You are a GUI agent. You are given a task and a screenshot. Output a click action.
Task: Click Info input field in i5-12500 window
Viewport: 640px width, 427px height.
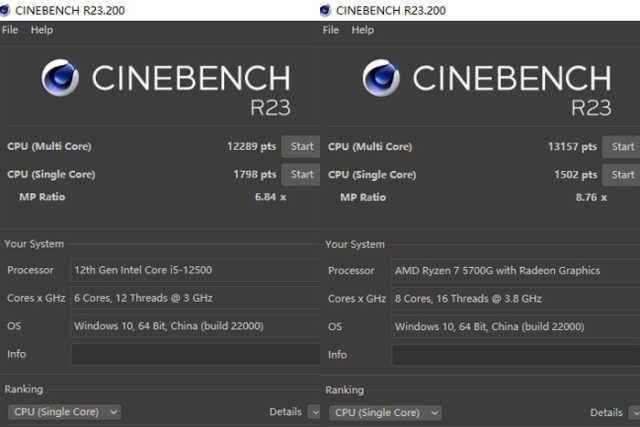(x=196, y=354)
